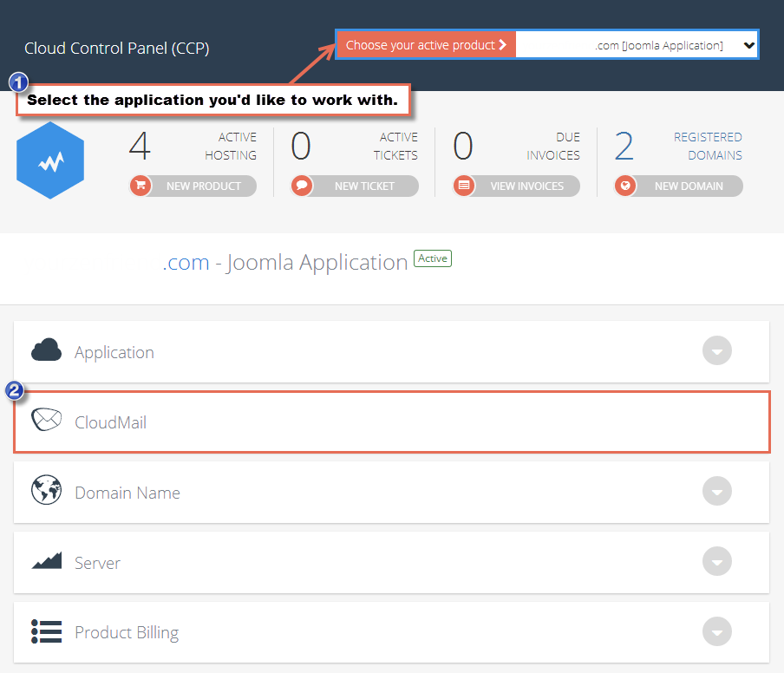Click the chart icon beside Server

[47, 560]
